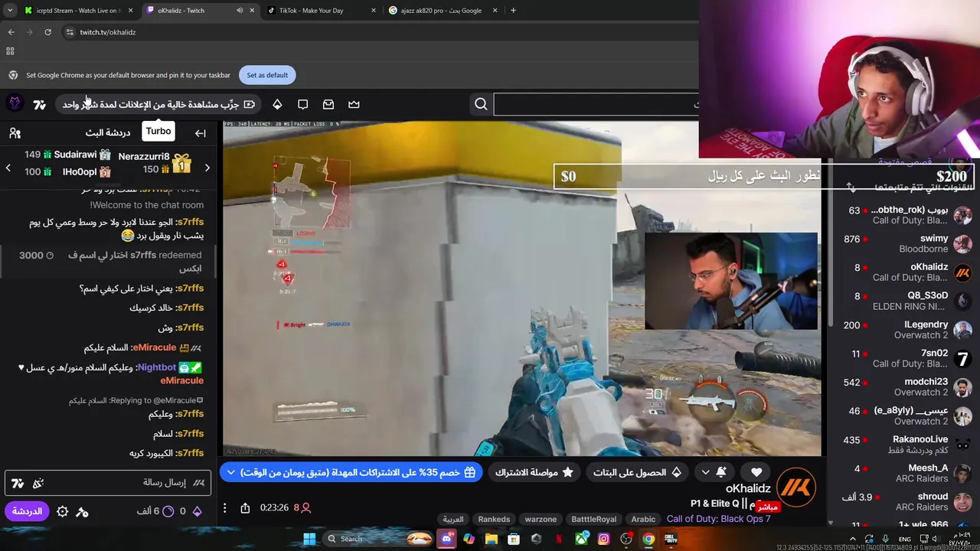Open the Twitch notifications inbox icon

(x=328, y=104)
